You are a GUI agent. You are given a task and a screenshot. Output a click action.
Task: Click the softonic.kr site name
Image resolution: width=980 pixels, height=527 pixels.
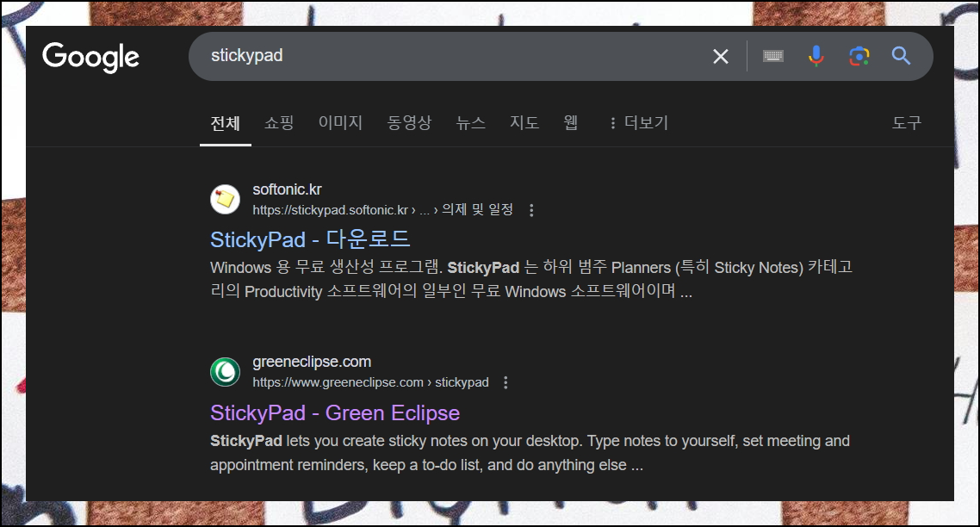coord(287,189)
